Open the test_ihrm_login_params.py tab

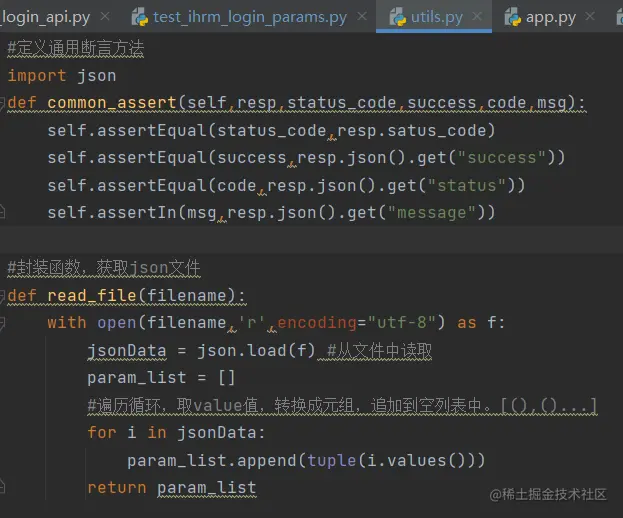(250, 17)
